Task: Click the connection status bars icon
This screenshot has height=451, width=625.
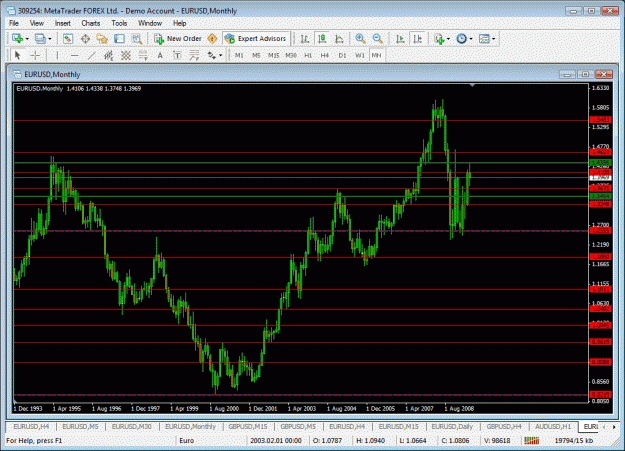Action: [x=531, y=440]
